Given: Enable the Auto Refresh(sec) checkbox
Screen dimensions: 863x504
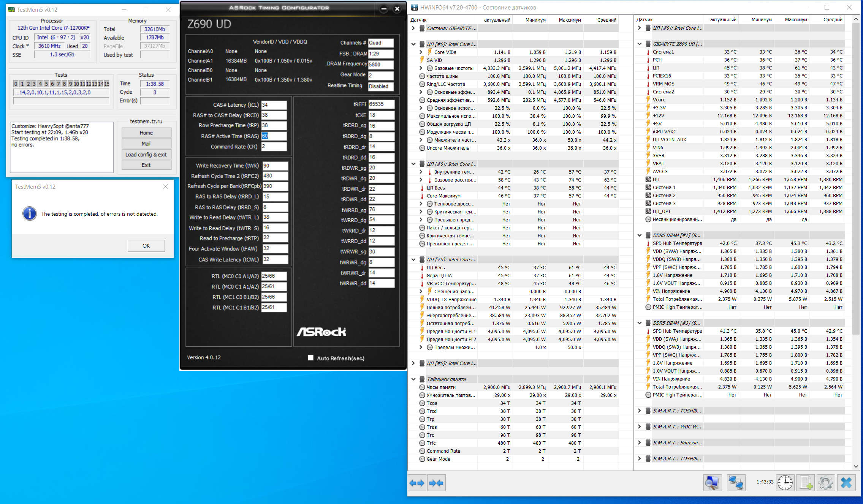Looking at the screenshot, I should tap(311, 358).
